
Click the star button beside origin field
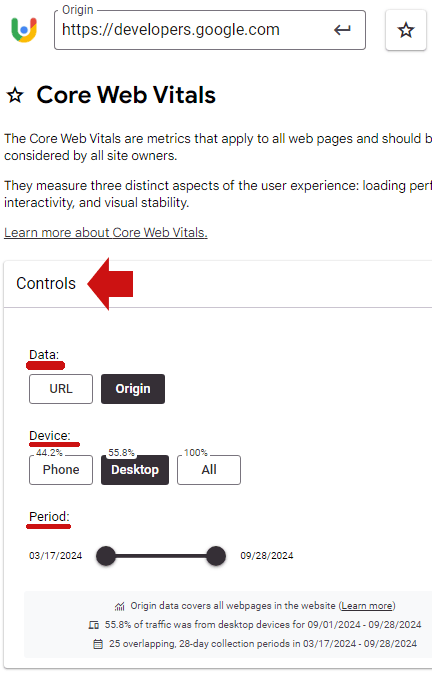tap(406, 30)
